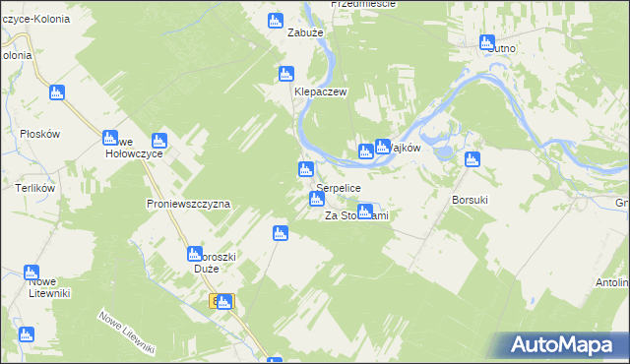The image size is (630, 364).
Task: Click the factory icon above Borsuki
Action: tap(472, 159)
